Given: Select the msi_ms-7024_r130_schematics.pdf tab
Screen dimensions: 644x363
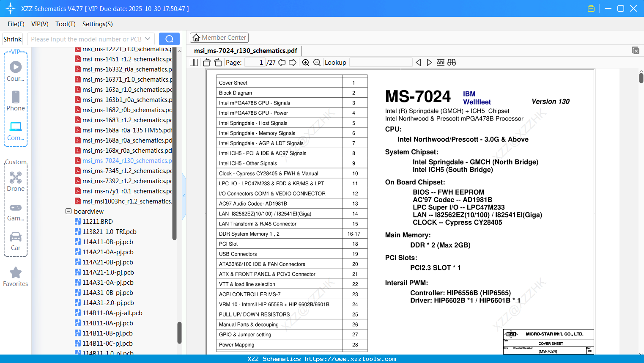Looking at the screenshot, I should tap(246, 51).
